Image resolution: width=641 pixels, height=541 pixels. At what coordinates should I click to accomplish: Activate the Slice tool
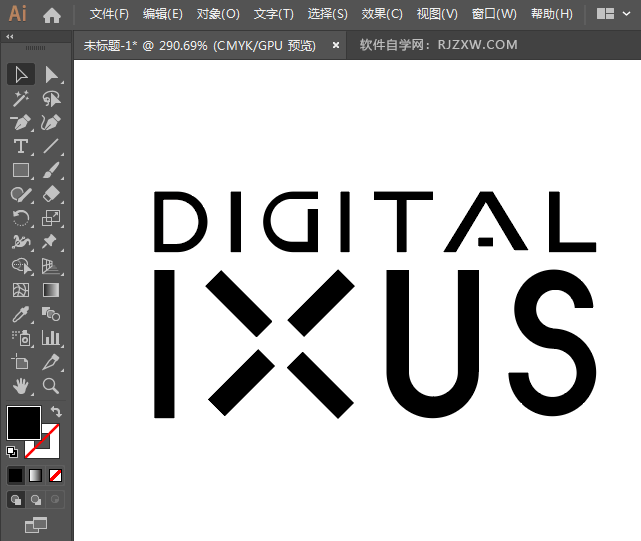[x=52, y=362]
